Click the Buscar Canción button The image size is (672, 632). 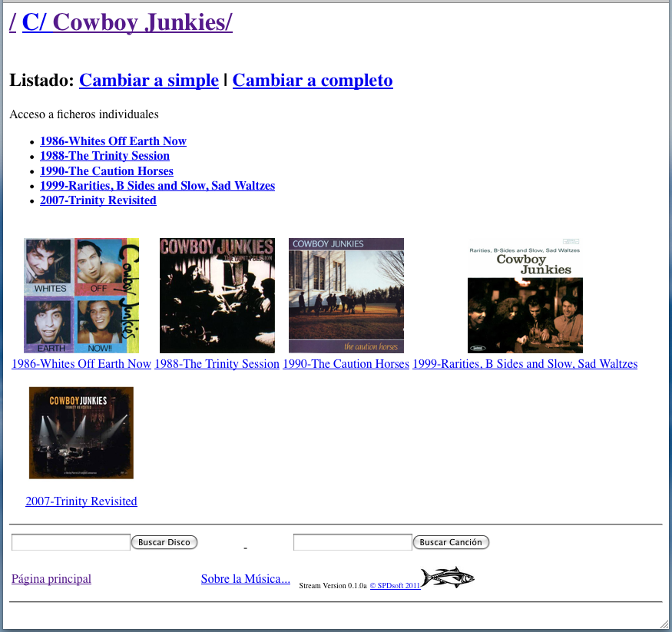[451, 542]
